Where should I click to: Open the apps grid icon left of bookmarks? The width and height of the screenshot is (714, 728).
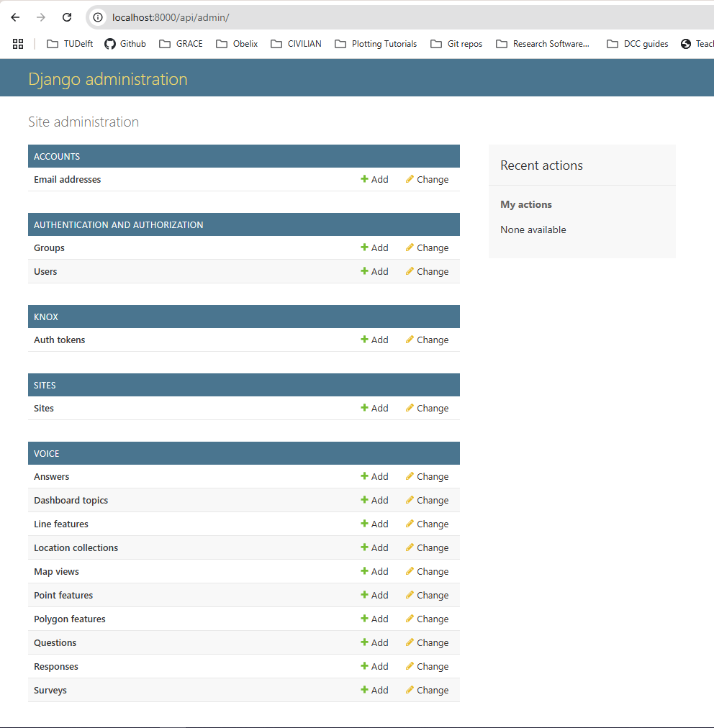click(17, 44)
